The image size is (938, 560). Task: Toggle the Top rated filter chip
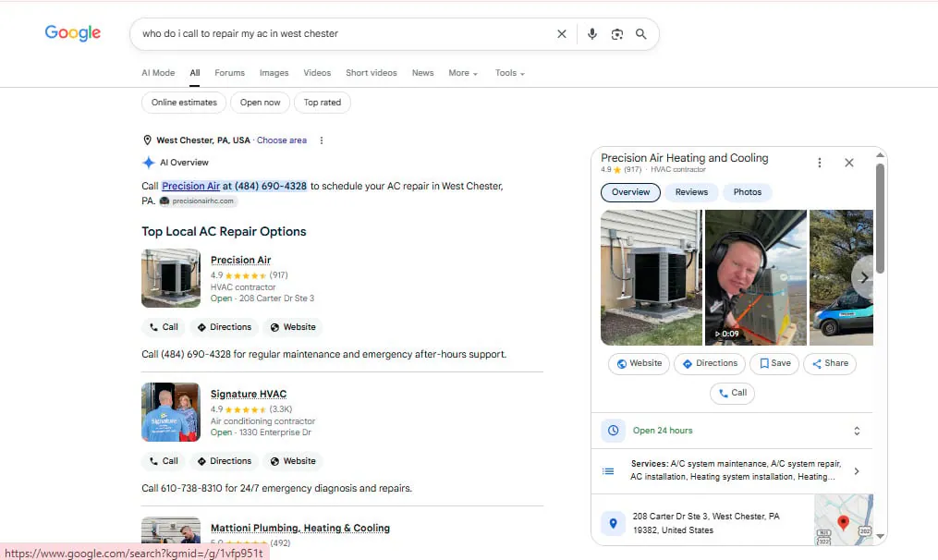pos(322,103)
